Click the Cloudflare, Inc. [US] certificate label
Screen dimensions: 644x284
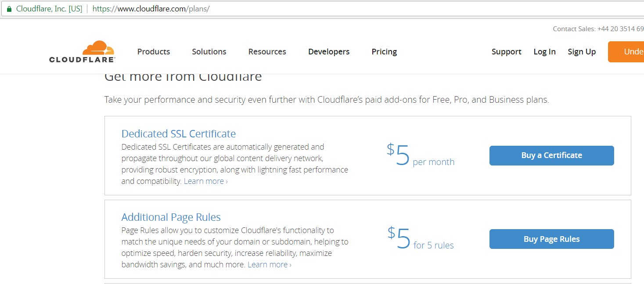pos(49,9)
